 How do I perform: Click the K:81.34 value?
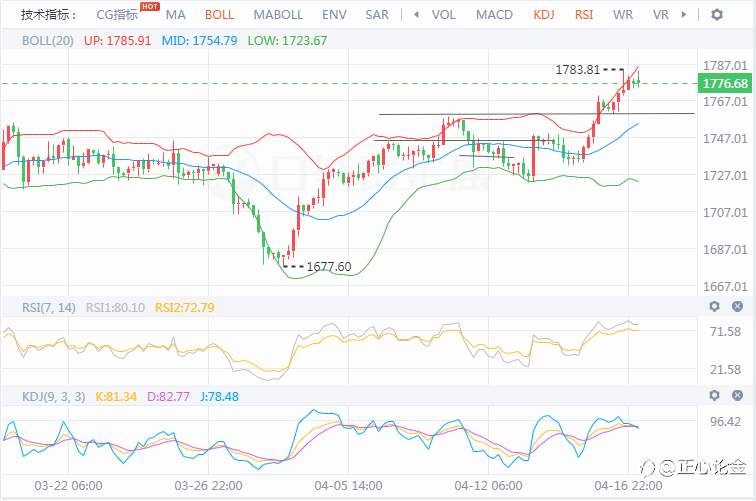pyautogui.click(x=116, y=397)
